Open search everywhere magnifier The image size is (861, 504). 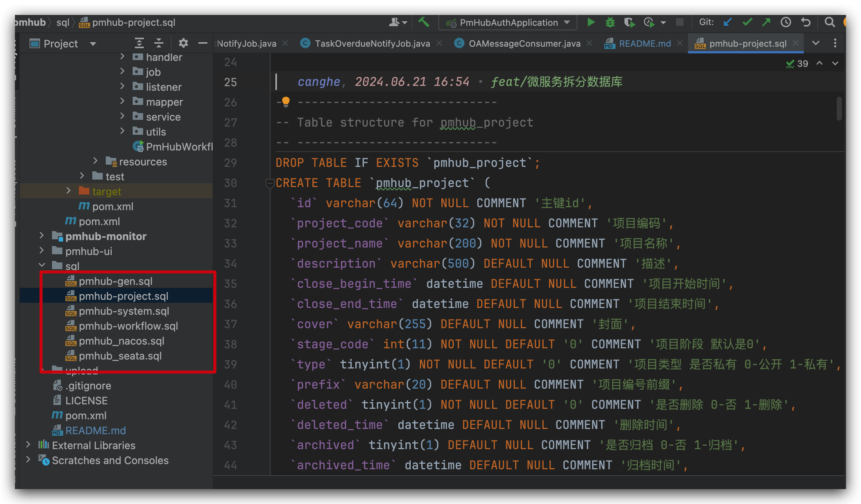point(830,22)
